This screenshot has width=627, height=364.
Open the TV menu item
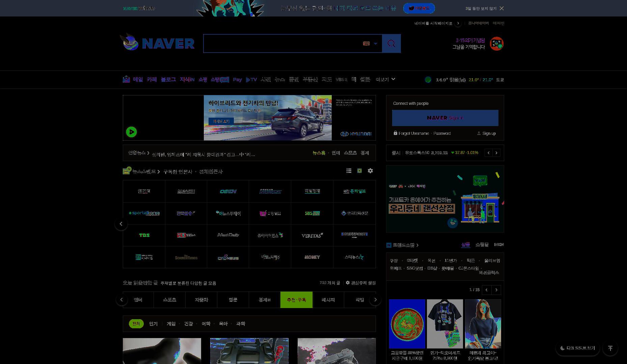pyautogui.click(x=251, y=80)
